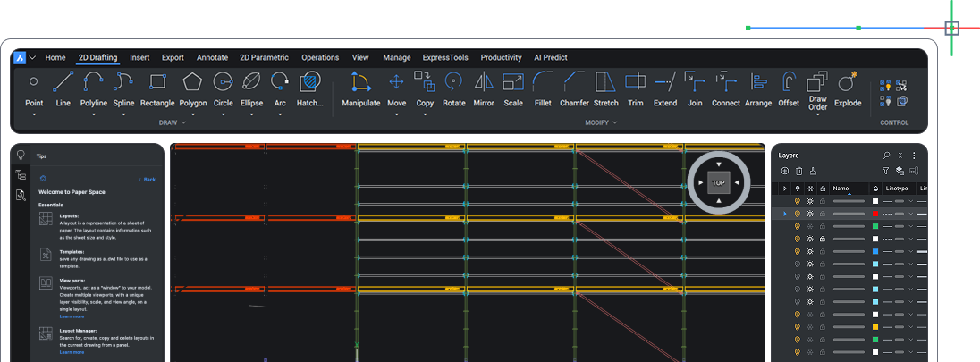Image resolution: width=980 pixels, height=362 pixels.
Task: Delete layer using the trash icon
Action: pyautogui.click(x=798, y=171)
